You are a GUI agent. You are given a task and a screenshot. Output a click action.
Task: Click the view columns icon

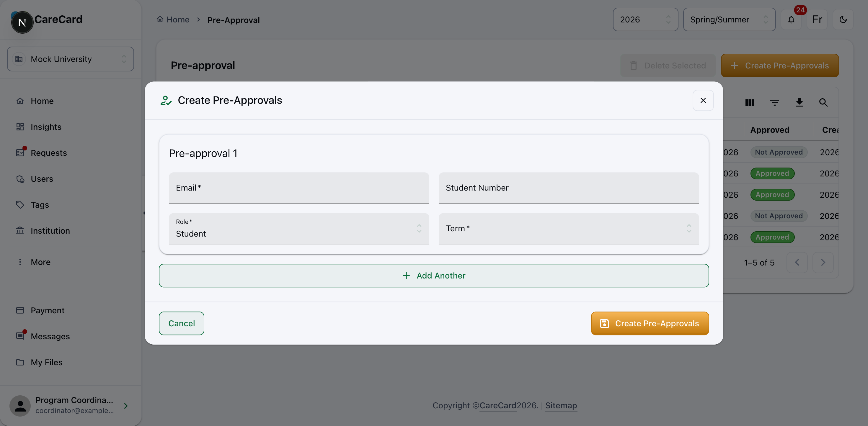pyautogui.click(x=749, y=102)
